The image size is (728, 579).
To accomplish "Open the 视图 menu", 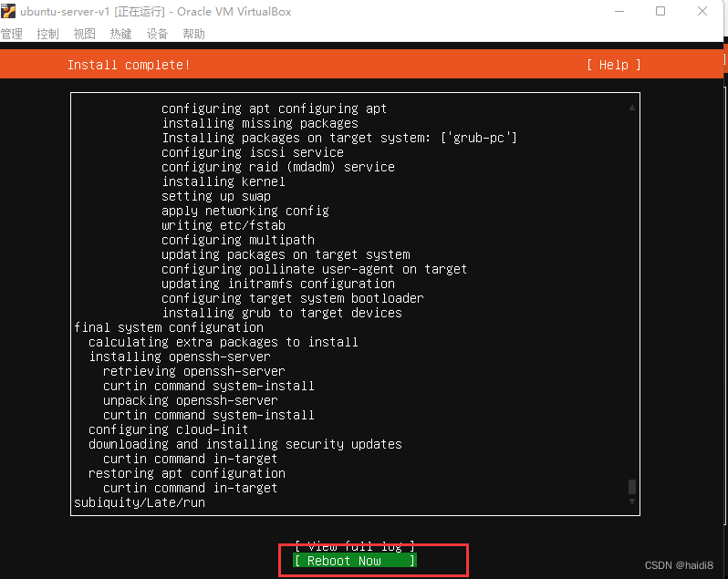I will coord(85,34).
